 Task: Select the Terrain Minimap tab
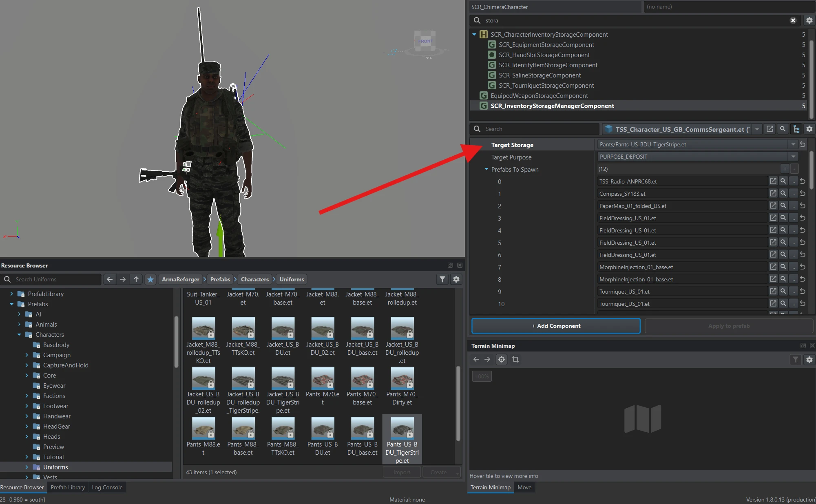point(490,487)
